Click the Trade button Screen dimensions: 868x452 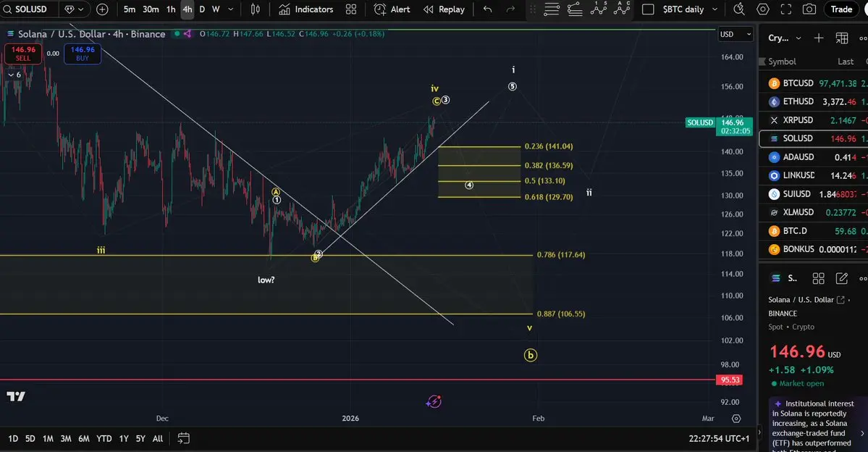pyautogui.click(x=841, y=9)
